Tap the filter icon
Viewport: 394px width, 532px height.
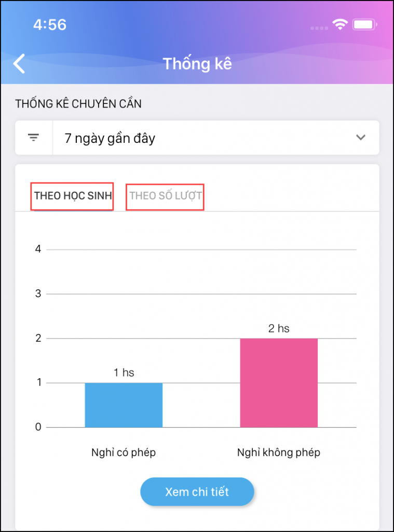point(34,138)
